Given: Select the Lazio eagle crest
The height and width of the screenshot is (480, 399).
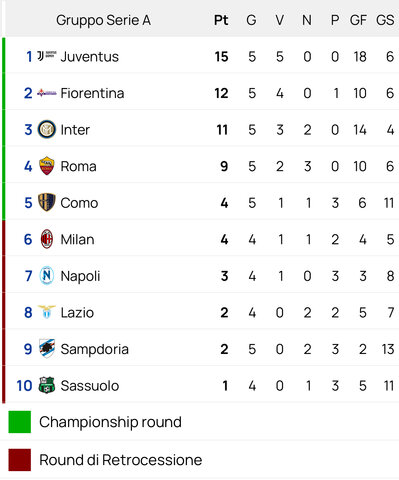Looking at the screenshot, I should pos(47,312).
